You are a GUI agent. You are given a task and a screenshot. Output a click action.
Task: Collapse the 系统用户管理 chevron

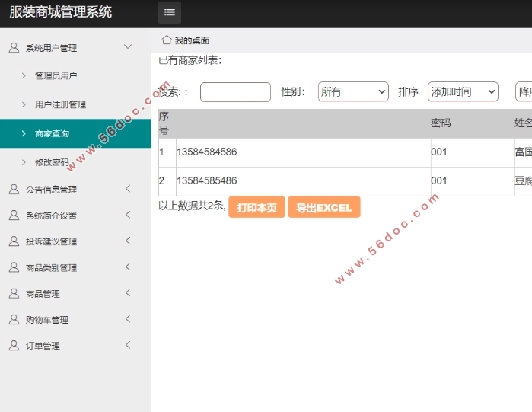pos(128,46)
